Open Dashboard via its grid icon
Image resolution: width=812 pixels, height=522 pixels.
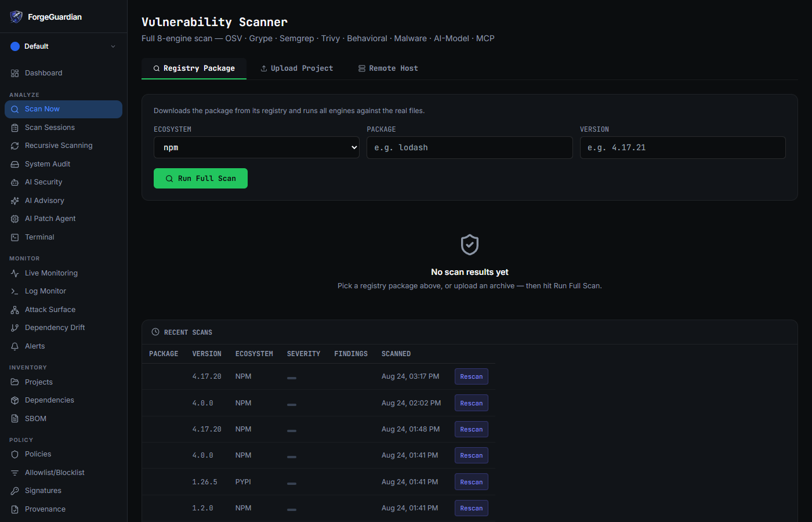(x=15, y=73)
